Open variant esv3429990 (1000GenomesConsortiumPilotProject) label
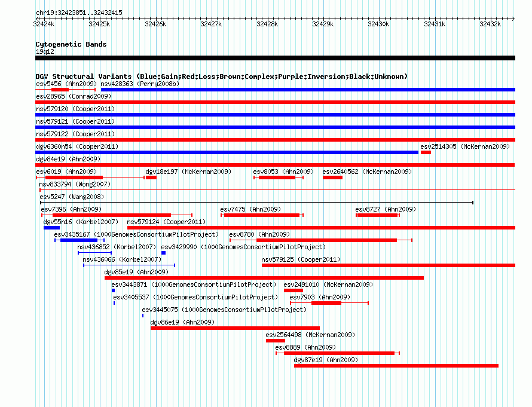This screenshot has width=532, height=407. pyautogui.click(x=243, y=247)
